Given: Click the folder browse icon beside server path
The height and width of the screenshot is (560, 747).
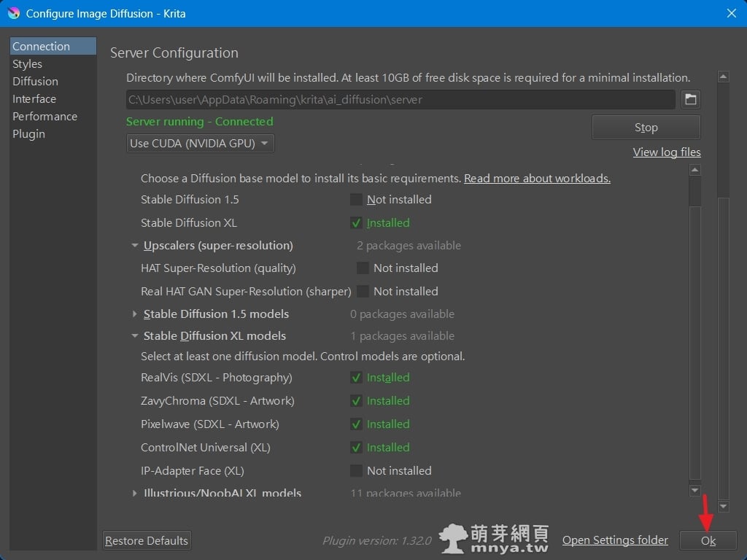Looking at the screenshot, I should coord(690,99).
